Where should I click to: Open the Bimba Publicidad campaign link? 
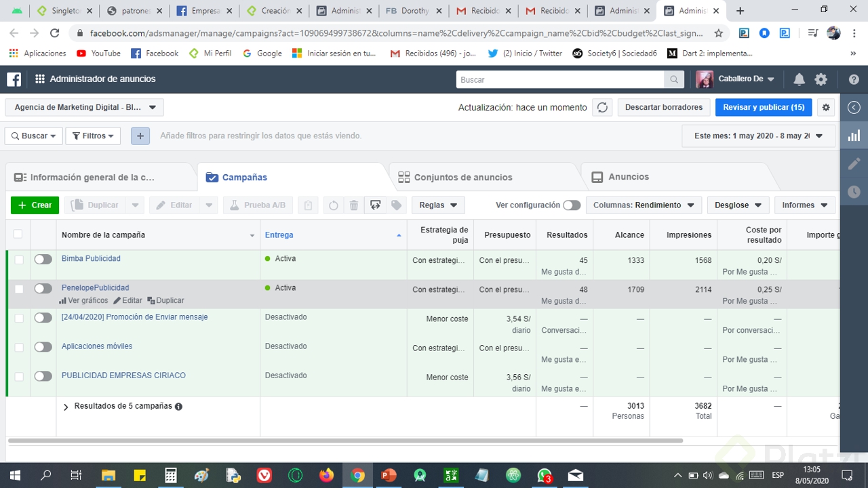pos(91,258)
